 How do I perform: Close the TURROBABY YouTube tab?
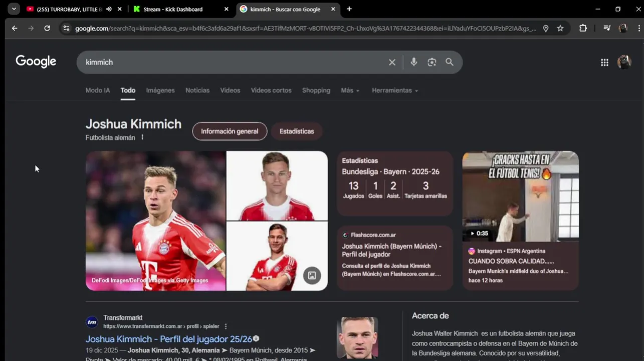pyautogui.click(x=120, y=9)
